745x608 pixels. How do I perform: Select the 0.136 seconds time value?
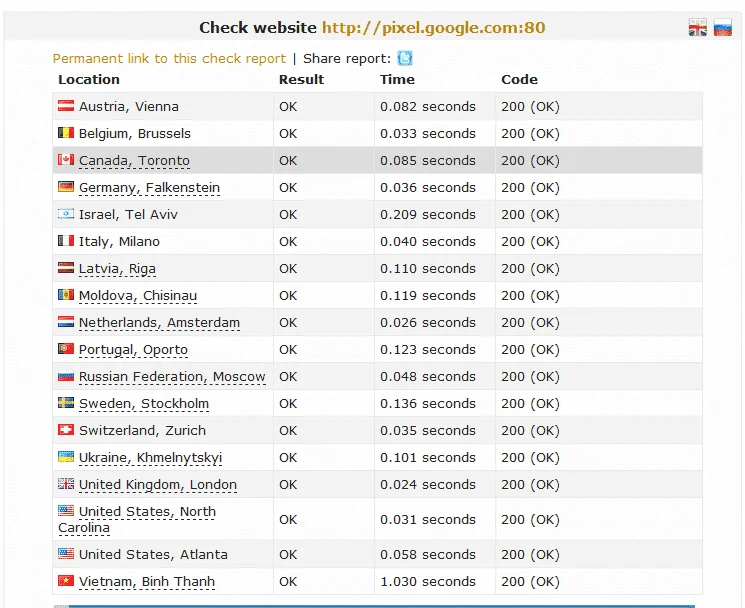428,404
